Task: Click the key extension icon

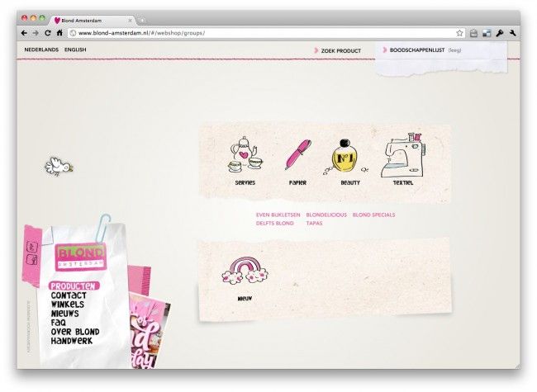Action: (500, 33)
